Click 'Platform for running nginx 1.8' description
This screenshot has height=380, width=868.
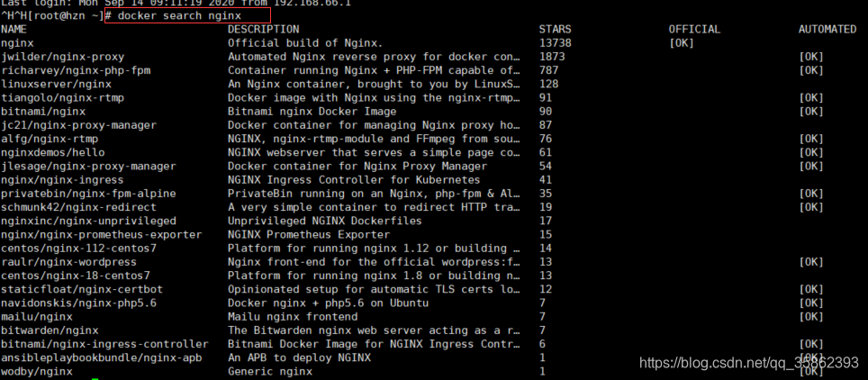(325, 276)
